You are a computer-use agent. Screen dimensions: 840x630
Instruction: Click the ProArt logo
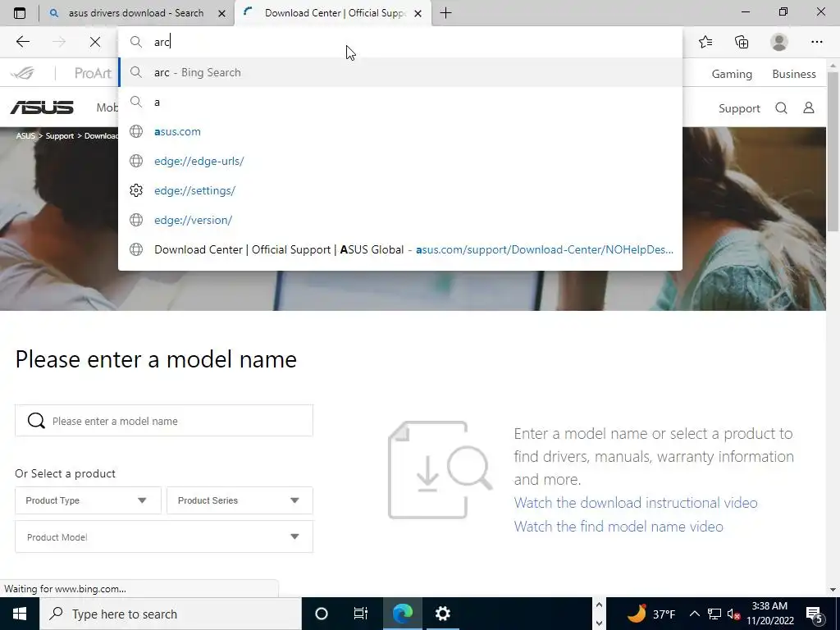93,73
